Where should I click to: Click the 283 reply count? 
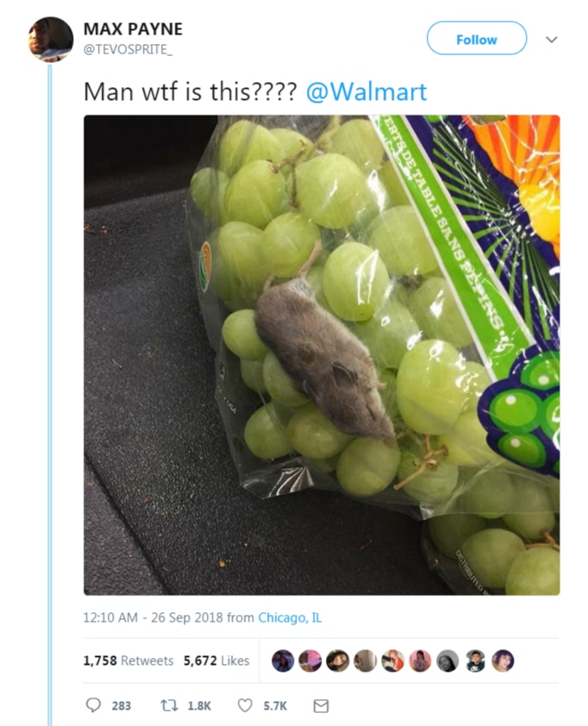122,705
